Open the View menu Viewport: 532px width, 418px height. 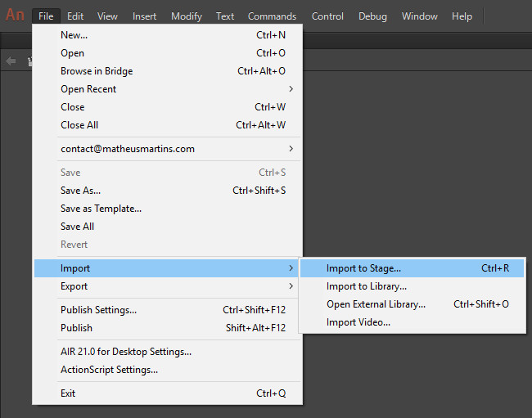tap(107, 16)
